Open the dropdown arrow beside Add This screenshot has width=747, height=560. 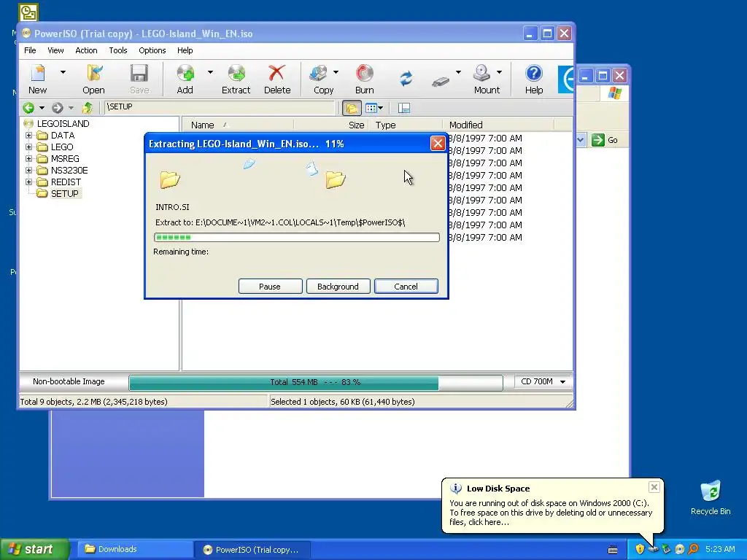210,72
